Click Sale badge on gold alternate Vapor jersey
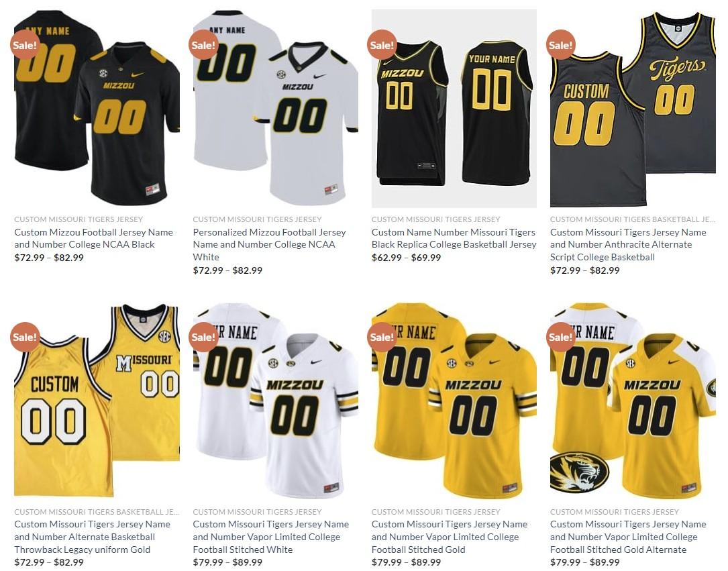This screenshot has width=728, height=571. tap(561, 337)
